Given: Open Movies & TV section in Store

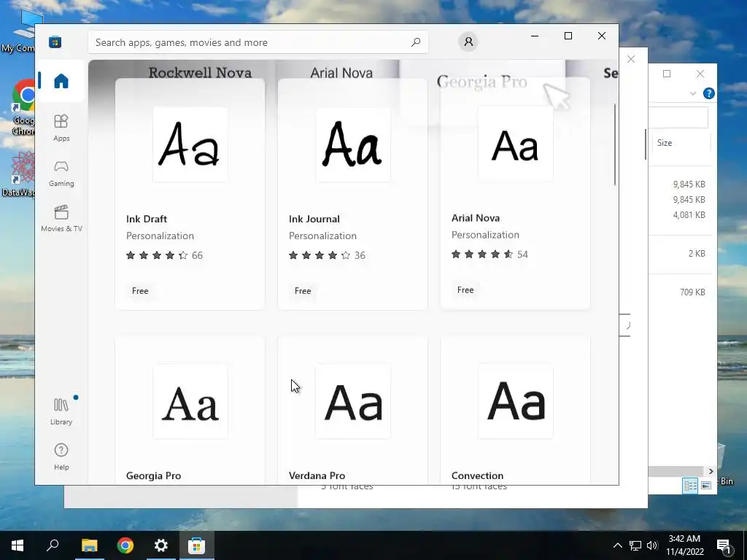Looking at the screenshot, I should tap(61, 219).
